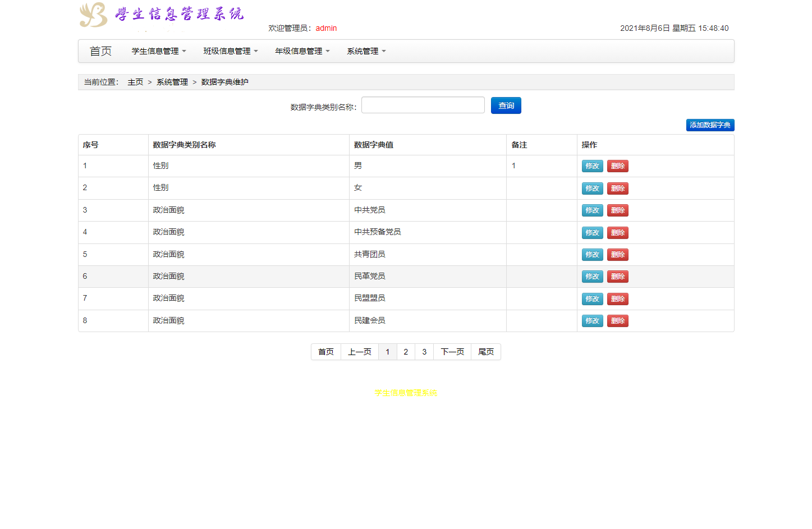
Task: Expand the 年级信息管理 menu
Action: 301,50
